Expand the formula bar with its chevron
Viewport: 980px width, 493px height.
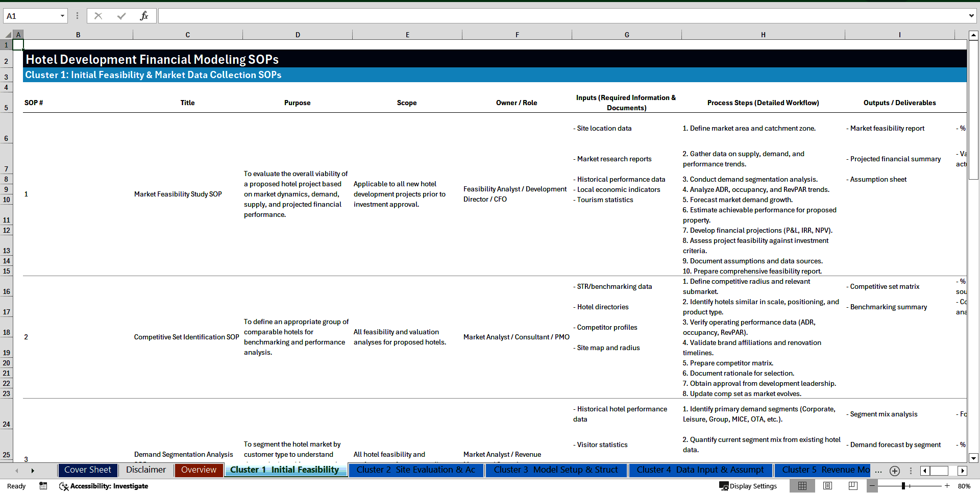[x=971, y=15]
